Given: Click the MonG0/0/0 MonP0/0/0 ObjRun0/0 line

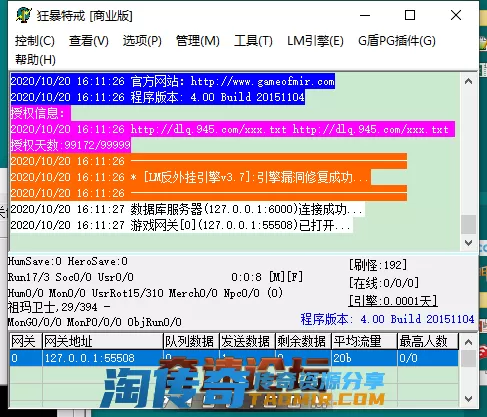Looking at the screenshot, I should (95, 322).
